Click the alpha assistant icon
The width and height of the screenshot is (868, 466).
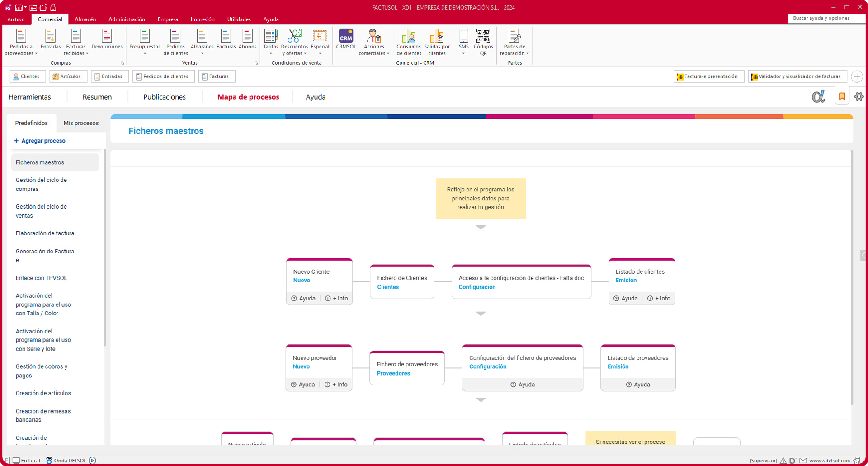pyautogui.click(x=818, y=96)
